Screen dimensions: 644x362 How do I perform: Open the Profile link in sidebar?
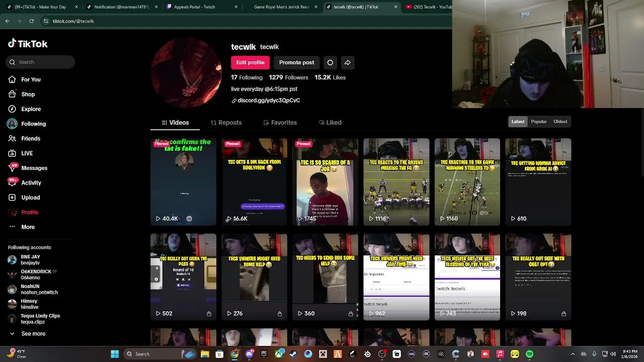(23, 212)
